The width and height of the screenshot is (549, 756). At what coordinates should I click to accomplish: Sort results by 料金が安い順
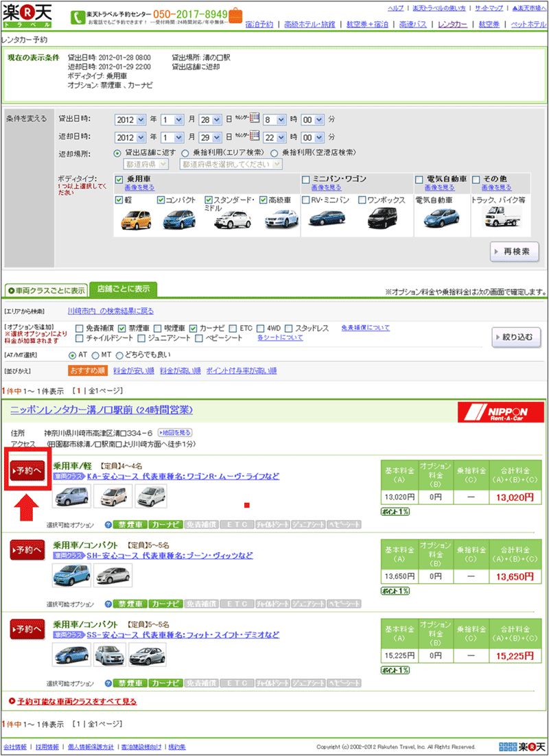(x=134, y=370)
